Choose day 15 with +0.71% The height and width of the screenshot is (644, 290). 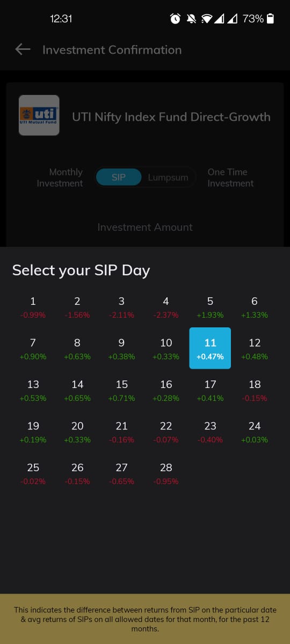pos(121,390)
